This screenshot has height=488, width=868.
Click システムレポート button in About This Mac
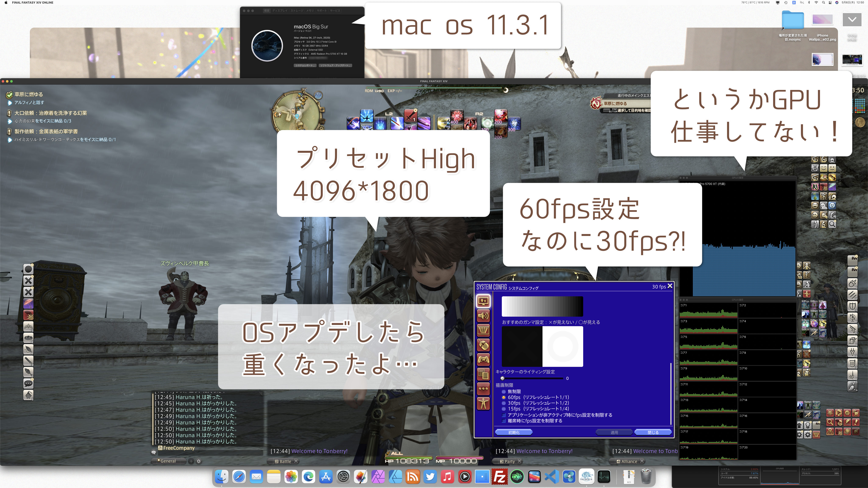pos(305,65)
